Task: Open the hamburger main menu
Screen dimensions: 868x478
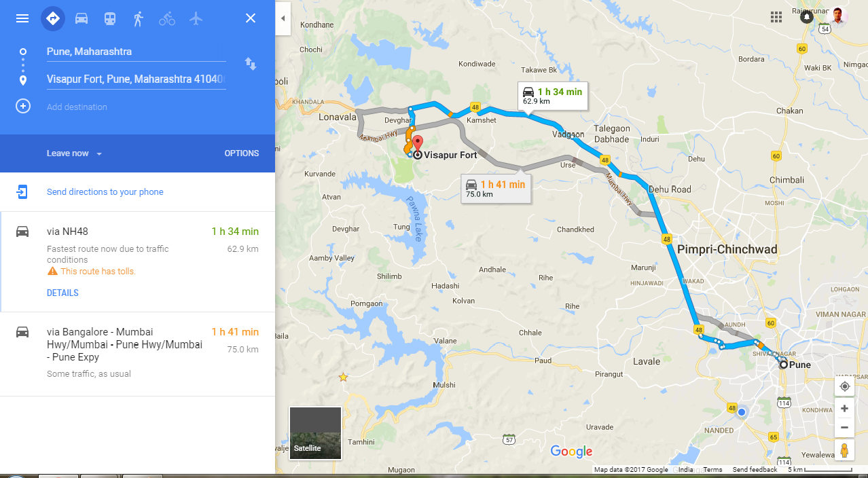Action: 22,18
